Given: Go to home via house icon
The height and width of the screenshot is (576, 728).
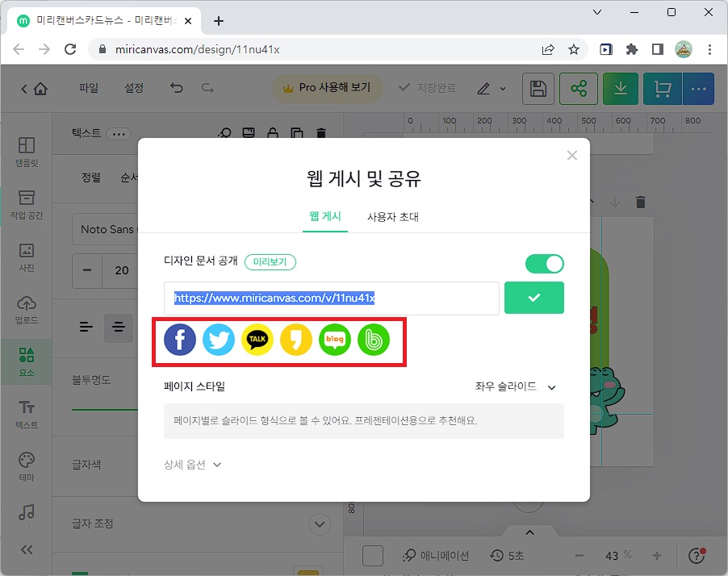Looking at the screenshot, I should (40, 88).
